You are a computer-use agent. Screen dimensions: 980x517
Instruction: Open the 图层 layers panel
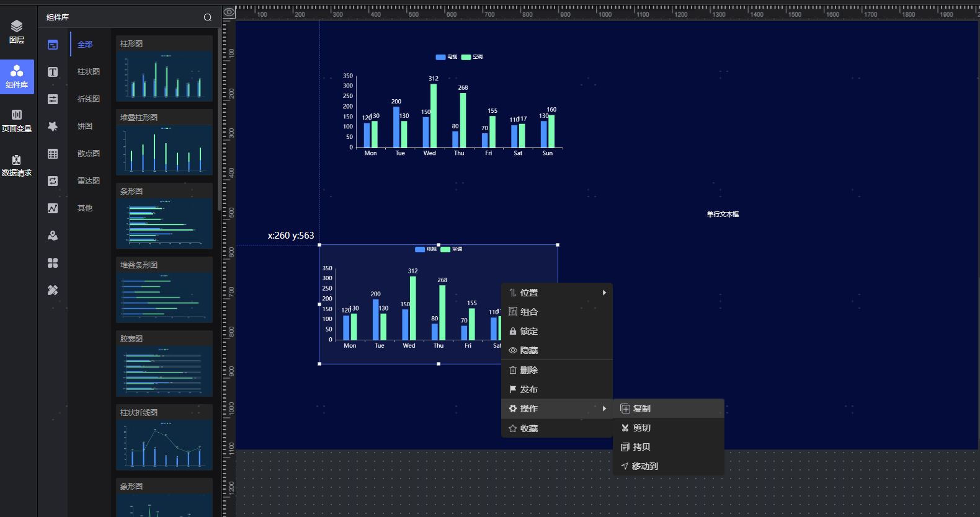[17, 32]
